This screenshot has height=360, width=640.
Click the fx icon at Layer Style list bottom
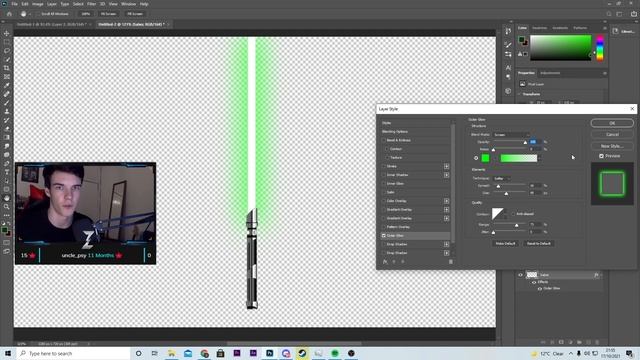point(385,262)
